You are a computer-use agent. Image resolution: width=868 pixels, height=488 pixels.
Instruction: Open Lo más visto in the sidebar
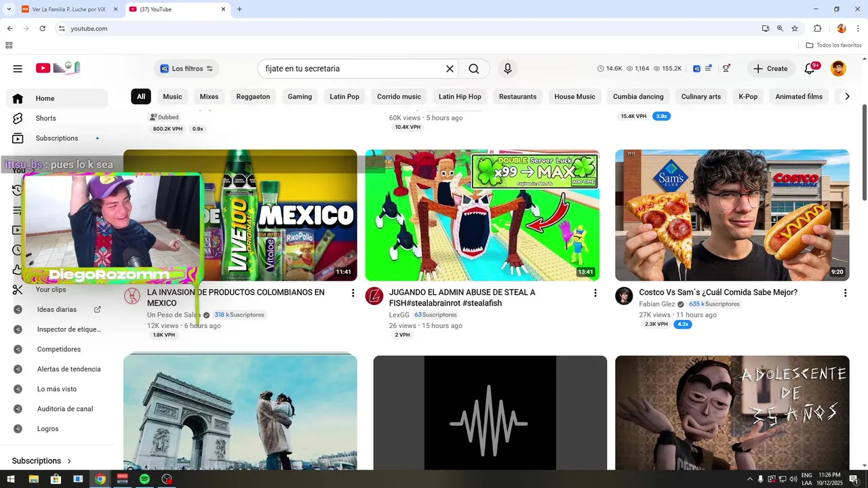click(x=57, y=389)
